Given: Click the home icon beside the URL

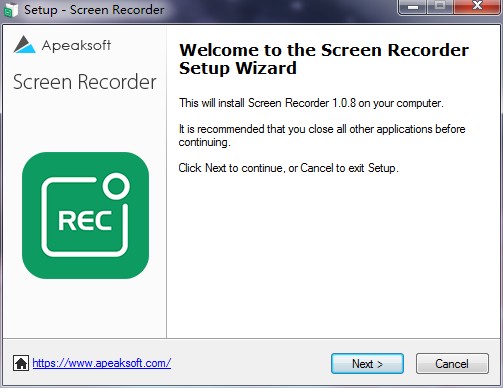Looking at the screenshot, I should [x=21, y=363].
